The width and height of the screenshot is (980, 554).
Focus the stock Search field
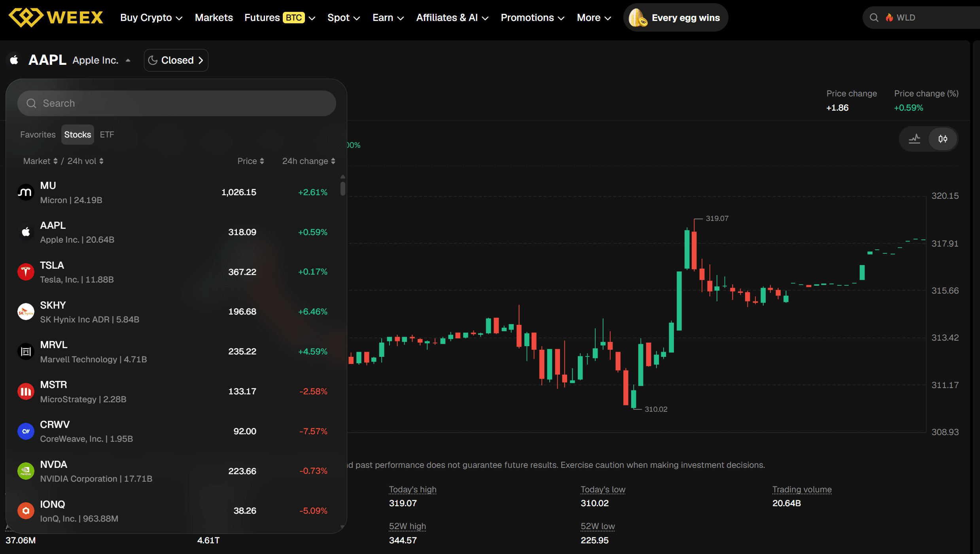pos(177,104)
